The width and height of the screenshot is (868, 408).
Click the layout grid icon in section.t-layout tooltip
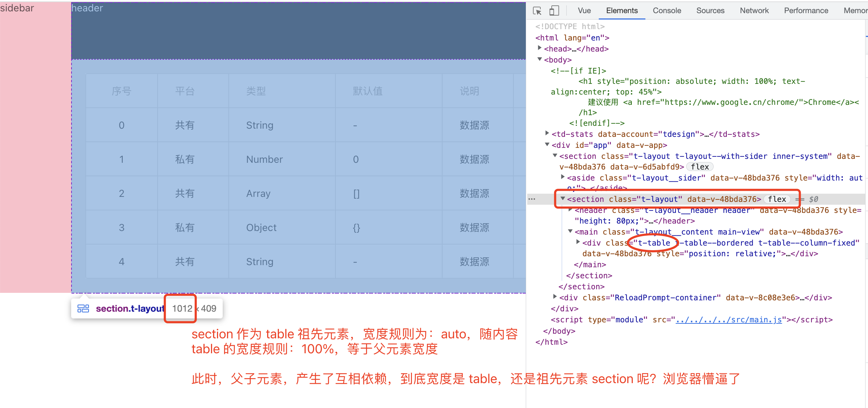click(x=83, y=308)
